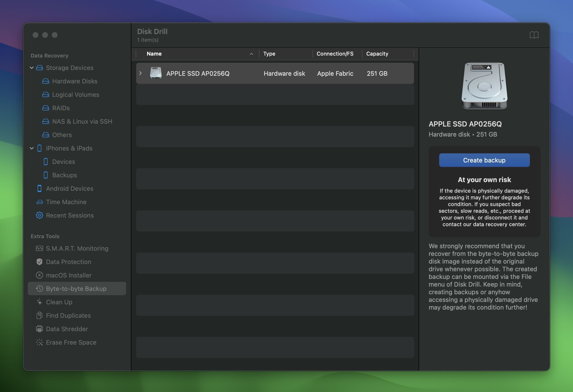Click the Data Protection shield icon
This screenshot has height=392, width=573.
[x=40, y=262]
